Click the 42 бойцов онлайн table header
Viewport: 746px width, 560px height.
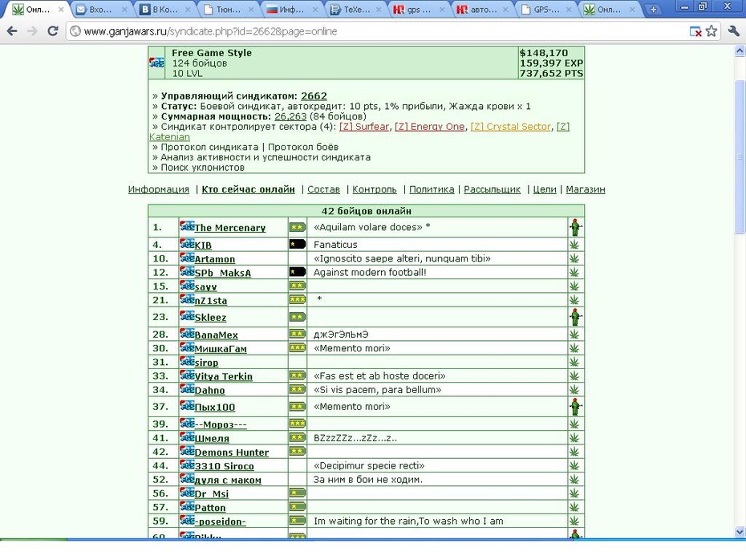click(x=367, y=211)
